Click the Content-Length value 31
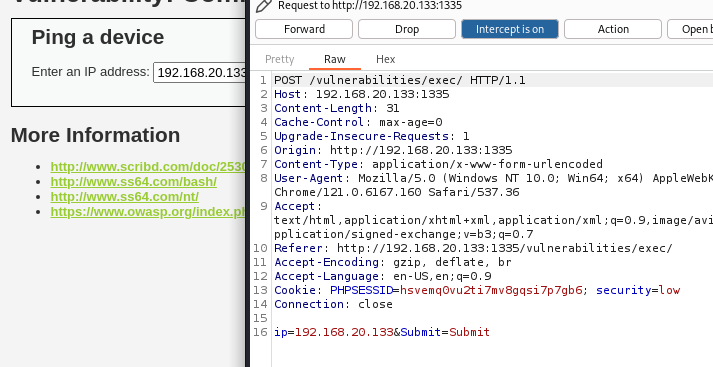713x367 pixels. 392,108
